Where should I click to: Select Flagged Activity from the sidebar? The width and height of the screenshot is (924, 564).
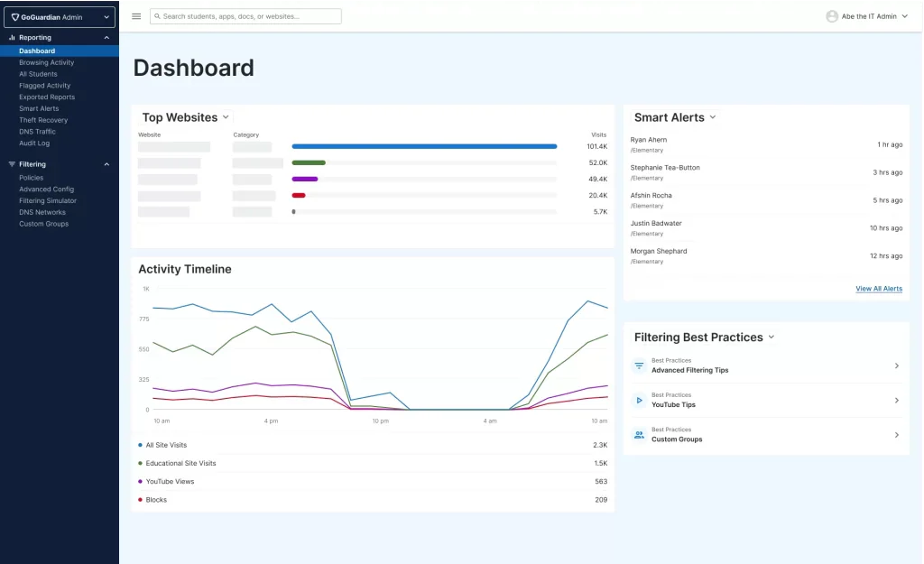point(45,86)
